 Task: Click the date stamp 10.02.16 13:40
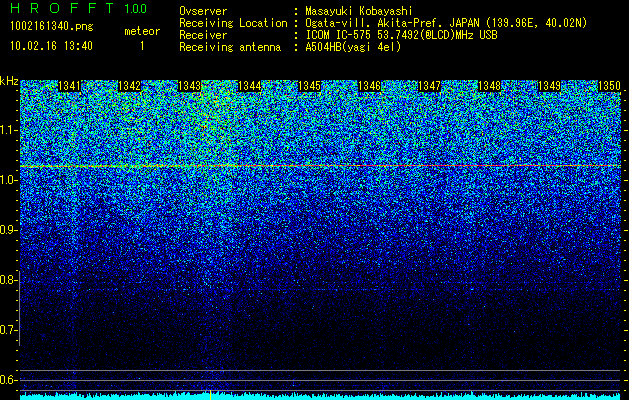(x=52, y=46)
